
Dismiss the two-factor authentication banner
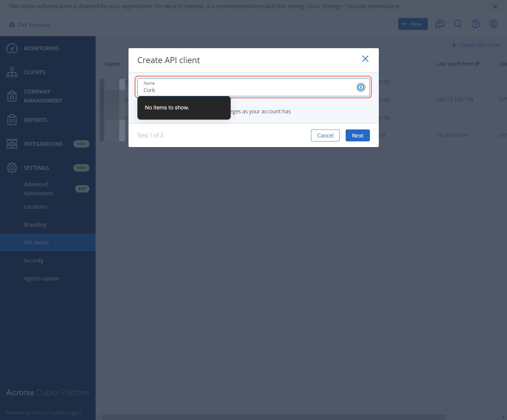point(495,7)
